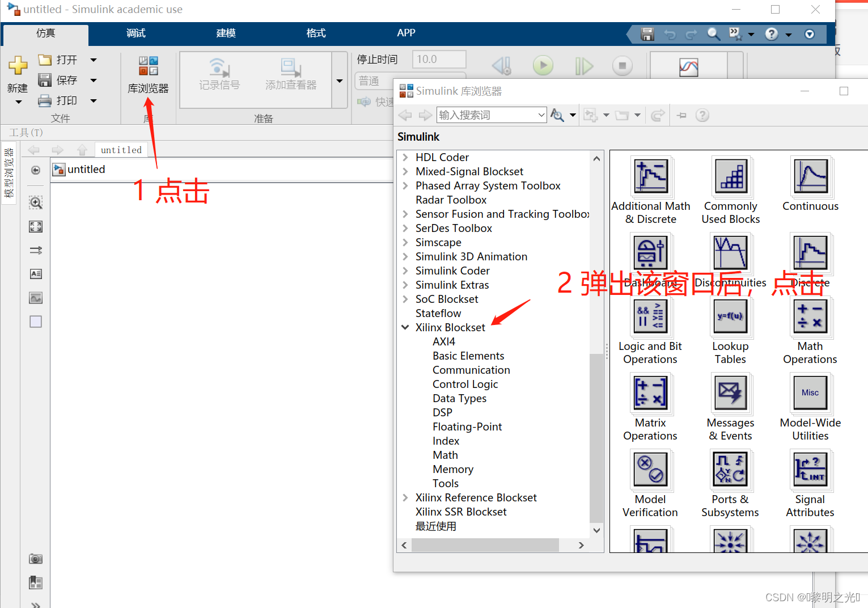868x608 pixels.
Task: Switch to the Modeling (建模) ribbon tab
Action: 226,33
